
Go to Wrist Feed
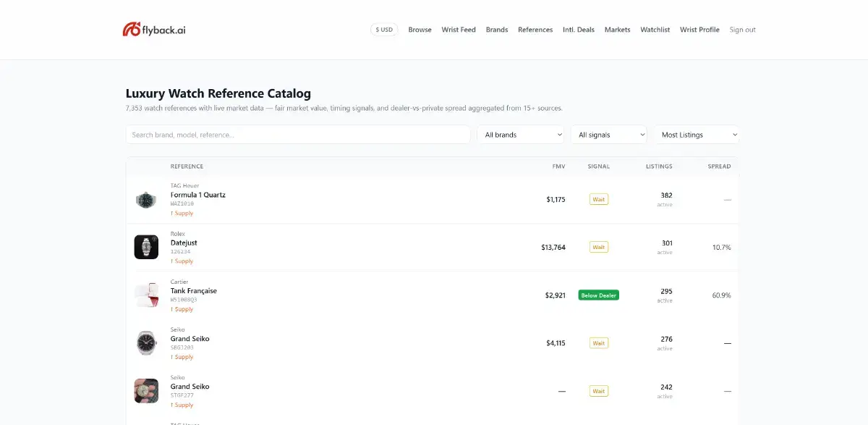(x=459, y=30)
